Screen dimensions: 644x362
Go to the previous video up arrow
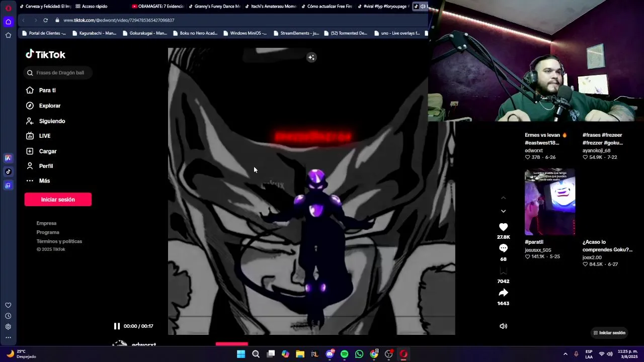pos(503,198)
